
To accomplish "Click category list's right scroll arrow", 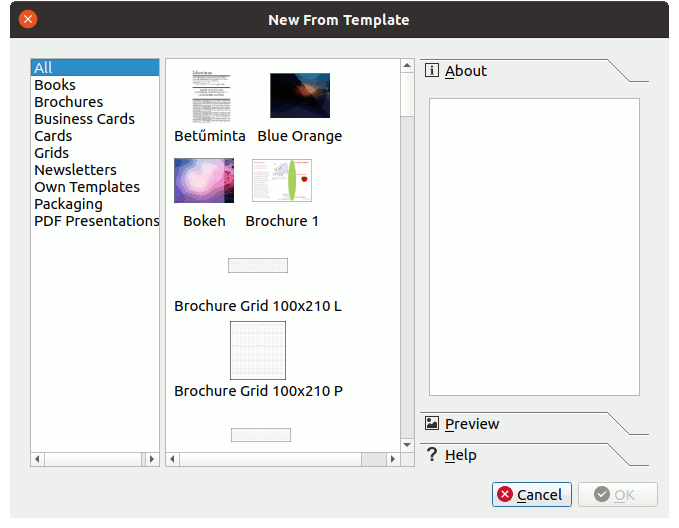I will 152,459.
